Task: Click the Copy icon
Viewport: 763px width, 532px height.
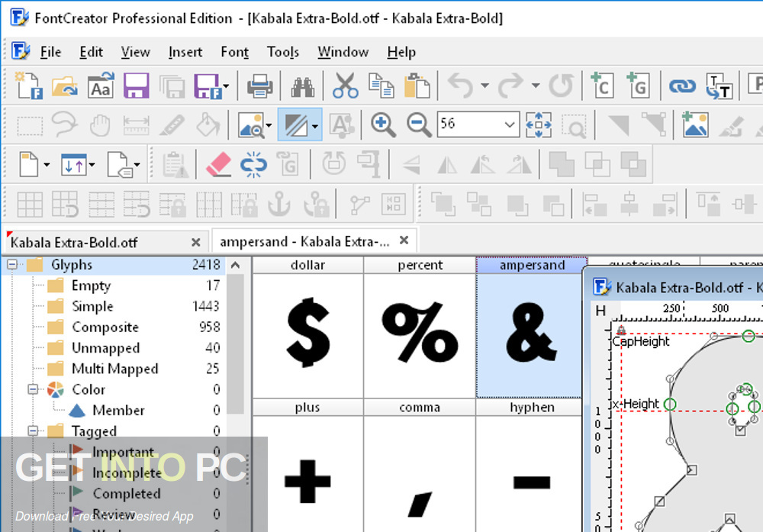Action: click(x=381, y=85)
